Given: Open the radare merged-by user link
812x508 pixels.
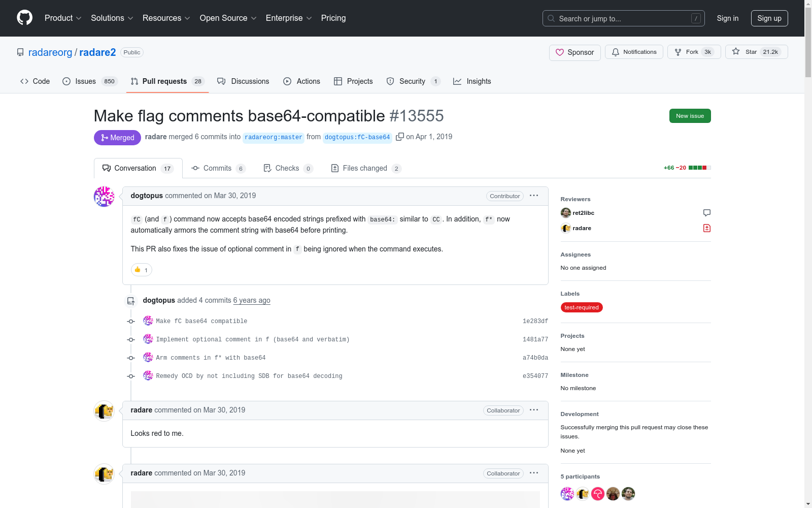Looking at the screenshot, I should [156, 137].
